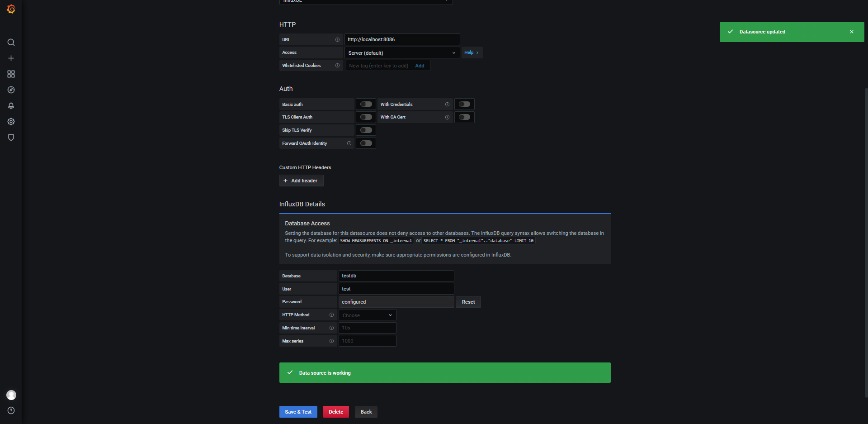
Task: Focus the Min time interval input
Action: click(368, 328)
